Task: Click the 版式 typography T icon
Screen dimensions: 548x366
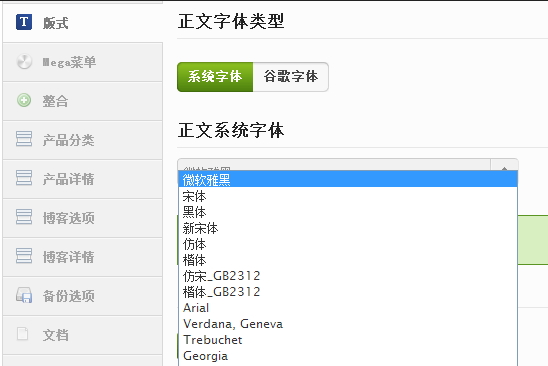Action: [24, 22]
